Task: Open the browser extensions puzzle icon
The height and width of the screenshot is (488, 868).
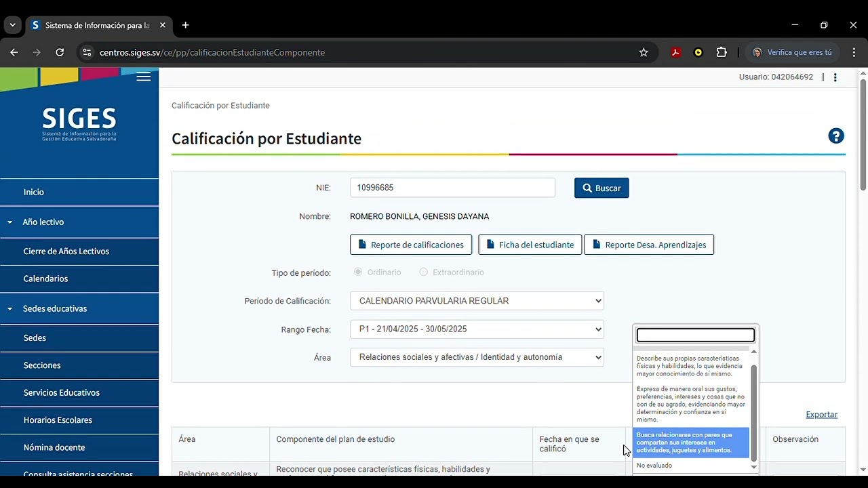Action: pyautogui.click(x=722, y=52)
